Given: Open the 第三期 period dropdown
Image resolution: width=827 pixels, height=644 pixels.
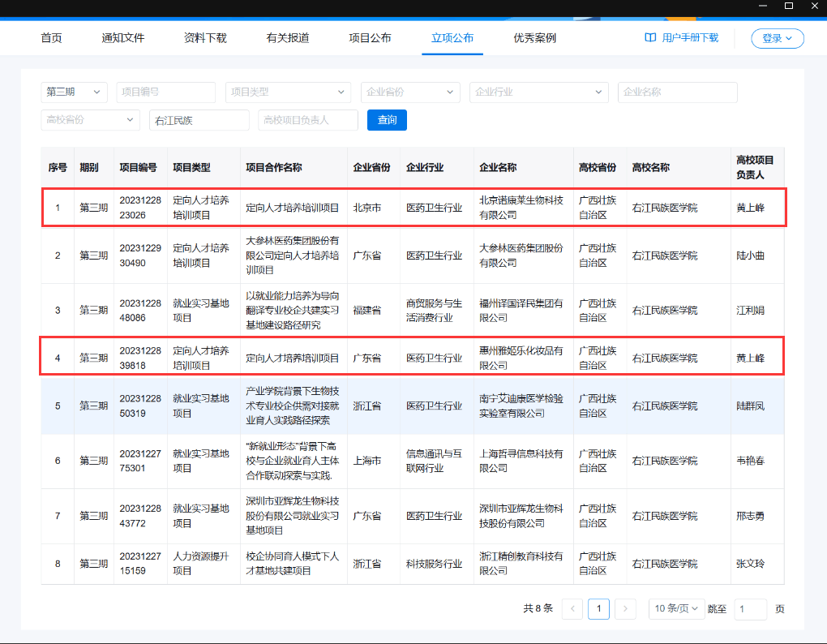Looking at the screenshot, I should pyautogui.click(x=74, y=92).
